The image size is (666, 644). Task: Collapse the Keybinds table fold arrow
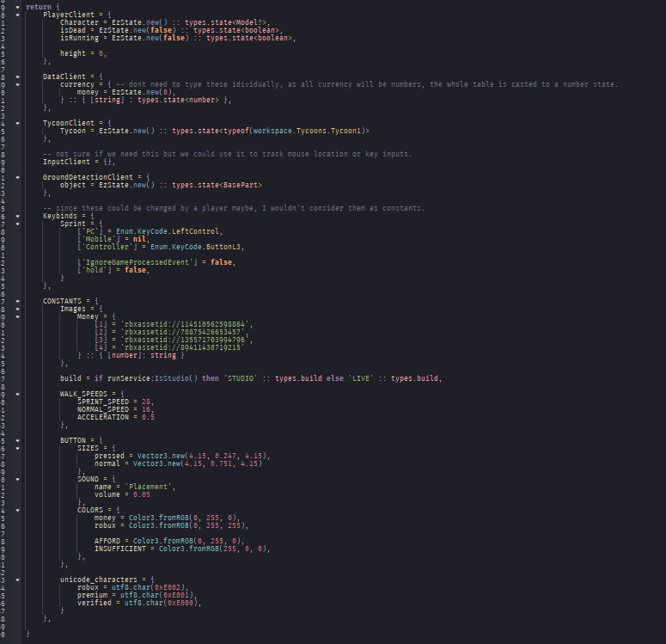(17, 216)
